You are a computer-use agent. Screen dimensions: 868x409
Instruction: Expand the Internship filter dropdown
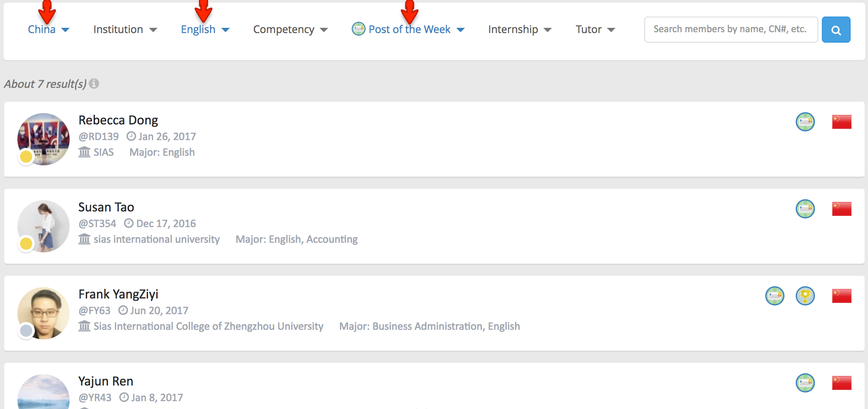(520, 30)
